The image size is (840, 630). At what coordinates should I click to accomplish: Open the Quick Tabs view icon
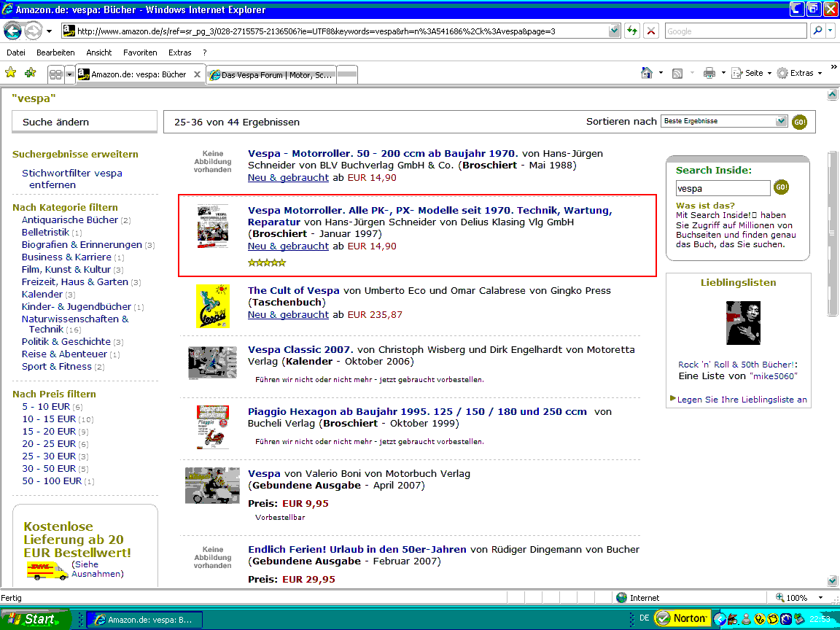pyautogui.click(x=55, y=74)
